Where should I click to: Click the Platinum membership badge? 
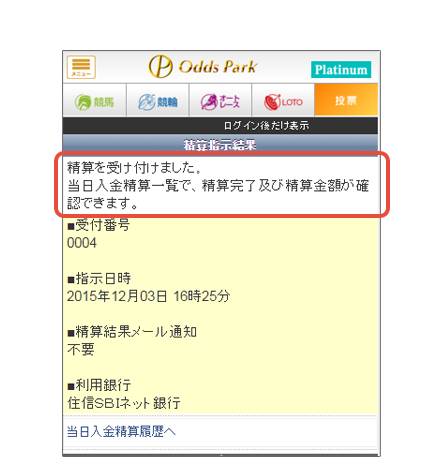[341, 69]
